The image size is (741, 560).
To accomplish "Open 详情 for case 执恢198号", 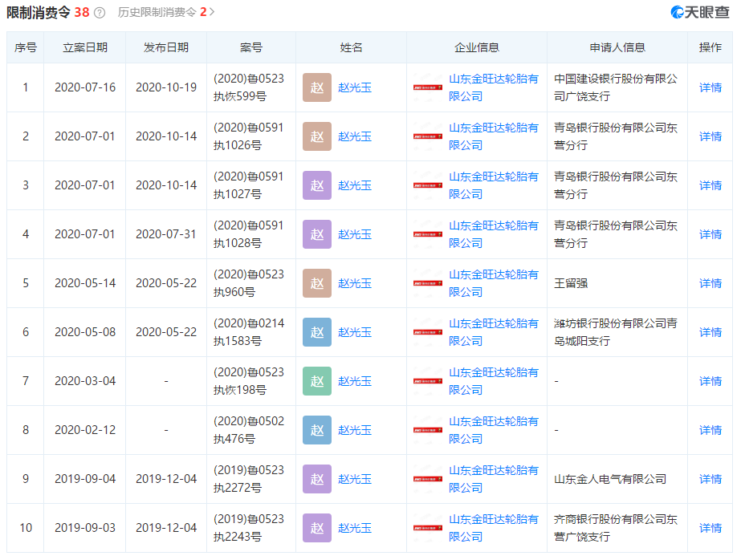I will pos(710,381).
